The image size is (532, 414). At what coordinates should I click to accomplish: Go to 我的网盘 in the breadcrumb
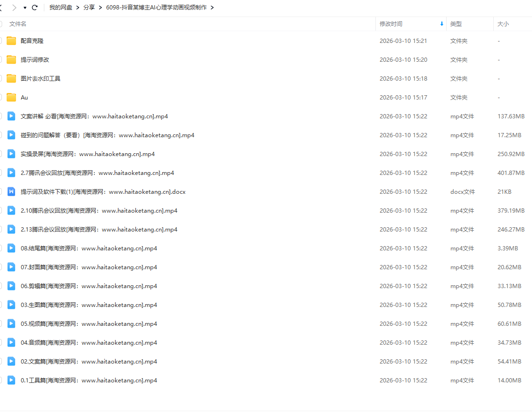[x=61, y=8]
